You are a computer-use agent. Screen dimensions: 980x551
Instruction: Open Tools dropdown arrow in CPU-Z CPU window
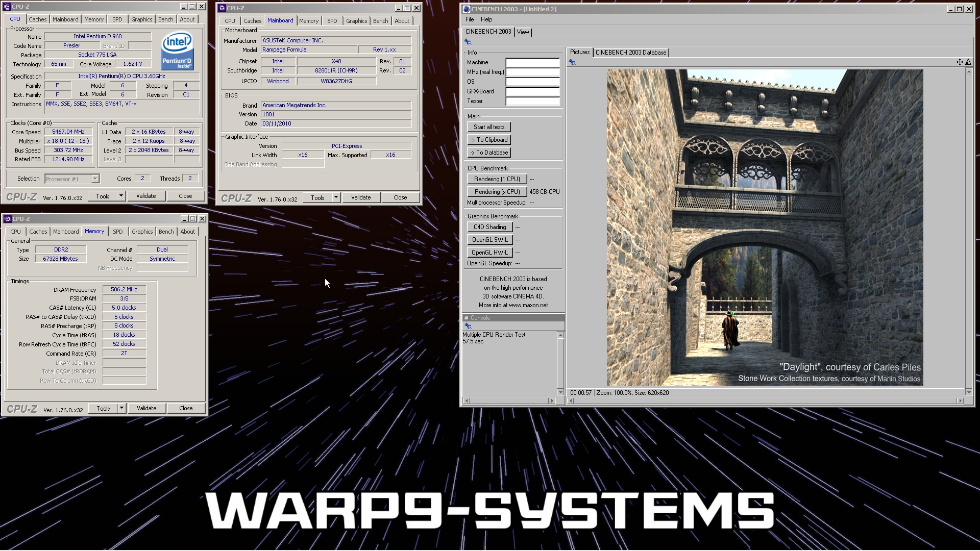(121, 196)
